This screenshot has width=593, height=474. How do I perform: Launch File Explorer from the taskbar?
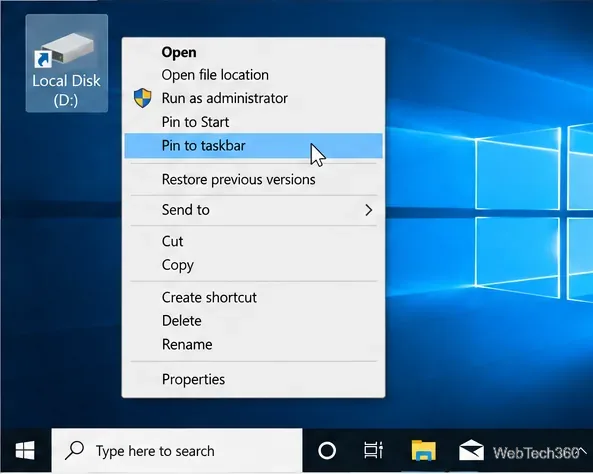pyautogui.click(x=424, y=451)
